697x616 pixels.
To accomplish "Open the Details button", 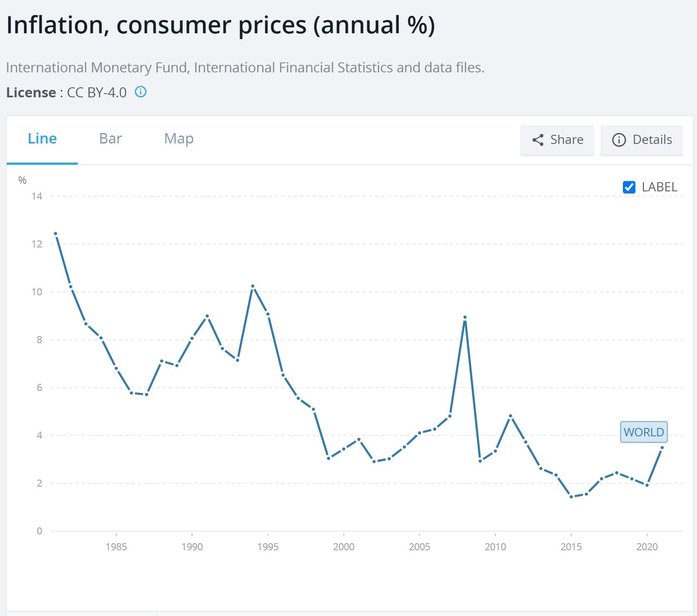I will click(641, 140).
